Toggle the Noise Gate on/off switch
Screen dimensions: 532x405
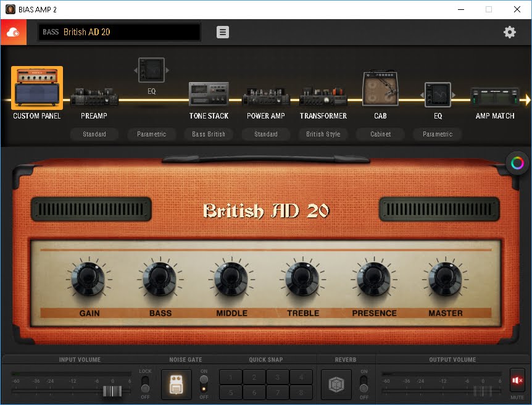pyautogui.click(x=204, y=384)
